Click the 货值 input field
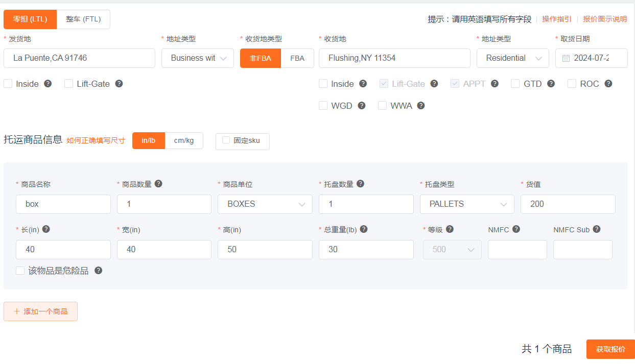635x364 pixels. (x=568, y=204)
